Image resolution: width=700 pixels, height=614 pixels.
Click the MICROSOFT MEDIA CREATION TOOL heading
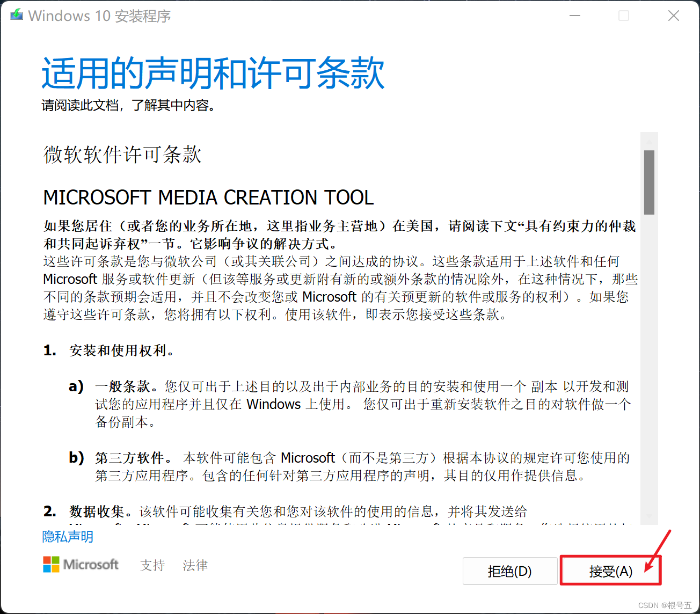[x=208, y=198]
